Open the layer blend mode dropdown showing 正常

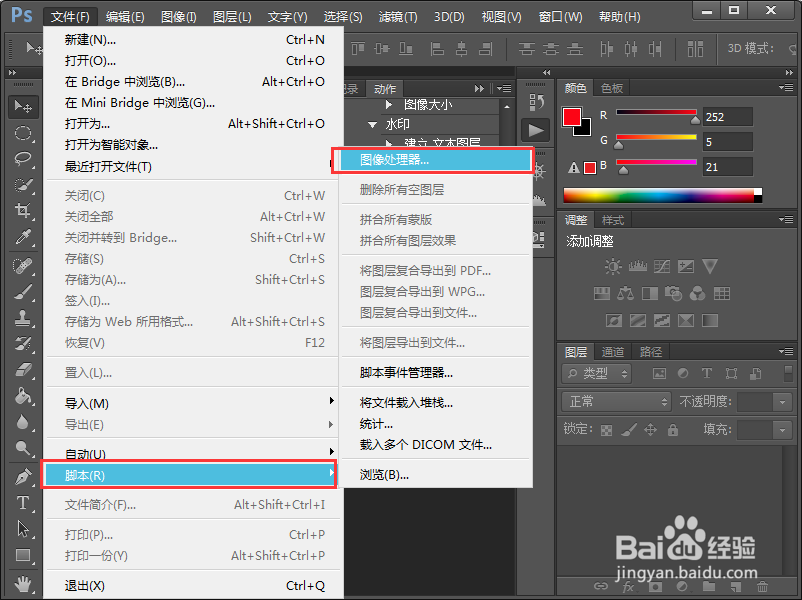[x=615, y=401]
